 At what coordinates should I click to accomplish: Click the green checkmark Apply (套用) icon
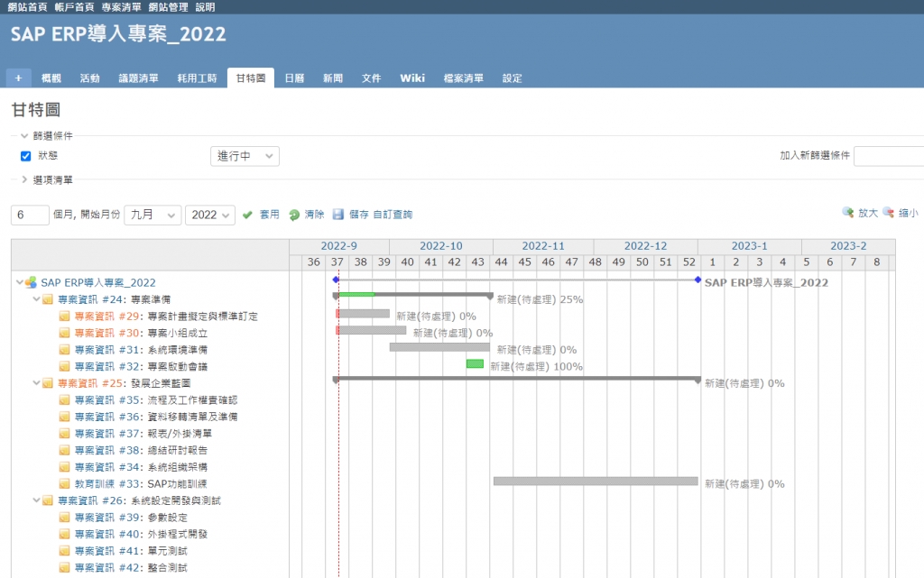pos(247,215)
